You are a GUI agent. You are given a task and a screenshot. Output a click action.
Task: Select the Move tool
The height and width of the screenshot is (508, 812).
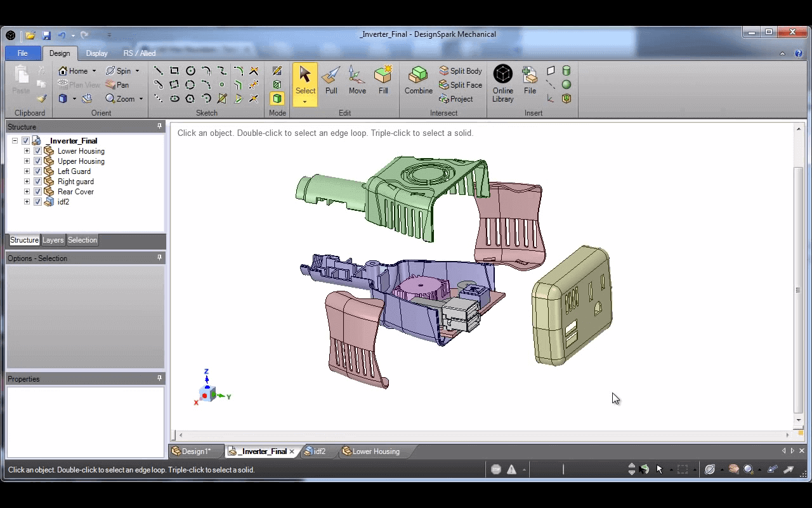pyautogui.click(x=357, y=81)
